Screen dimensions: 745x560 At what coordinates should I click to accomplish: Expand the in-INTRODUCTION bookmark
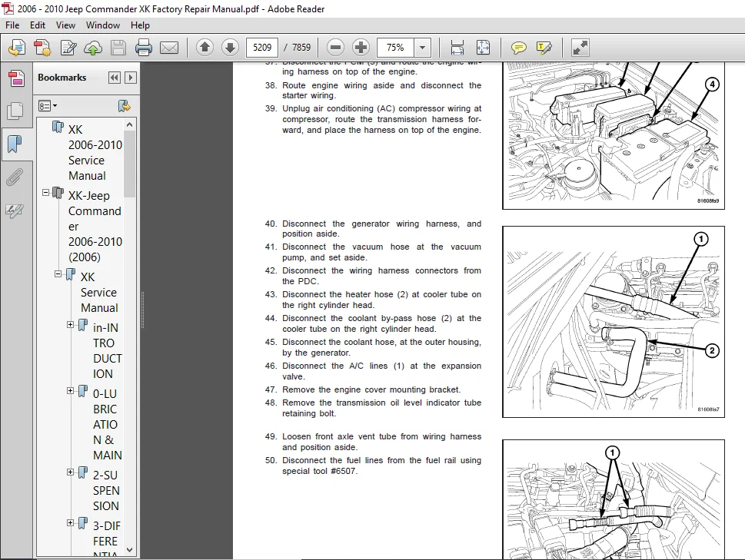click(x=70, y=325)
